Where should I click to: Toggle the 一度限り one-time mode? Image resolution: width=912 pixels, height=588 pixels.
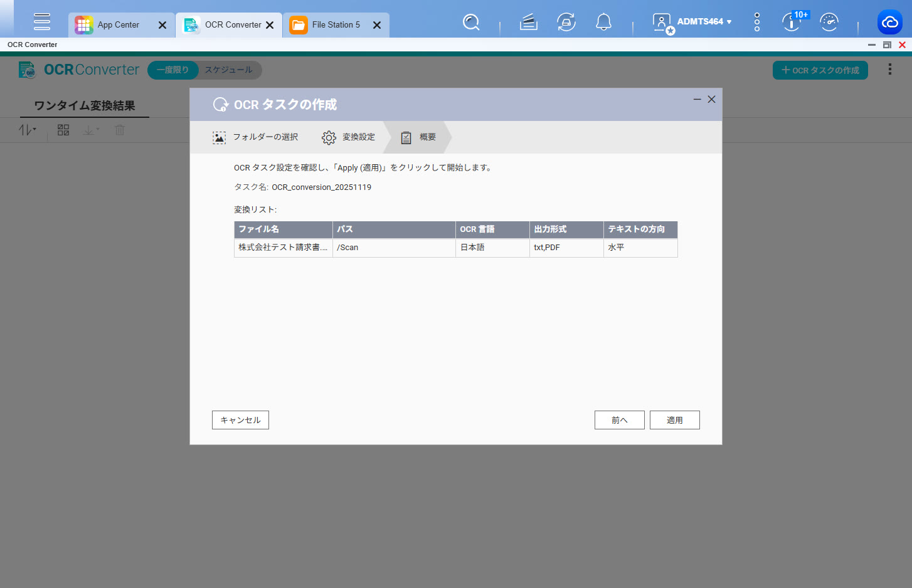coord(172,70)
